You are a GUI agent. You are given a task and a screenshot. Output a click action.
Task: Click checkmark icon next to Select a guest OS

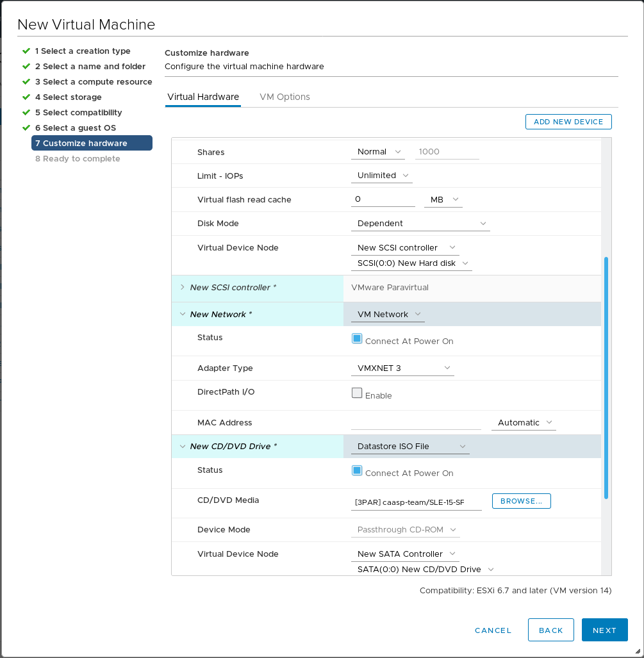(x=26, y=127)
